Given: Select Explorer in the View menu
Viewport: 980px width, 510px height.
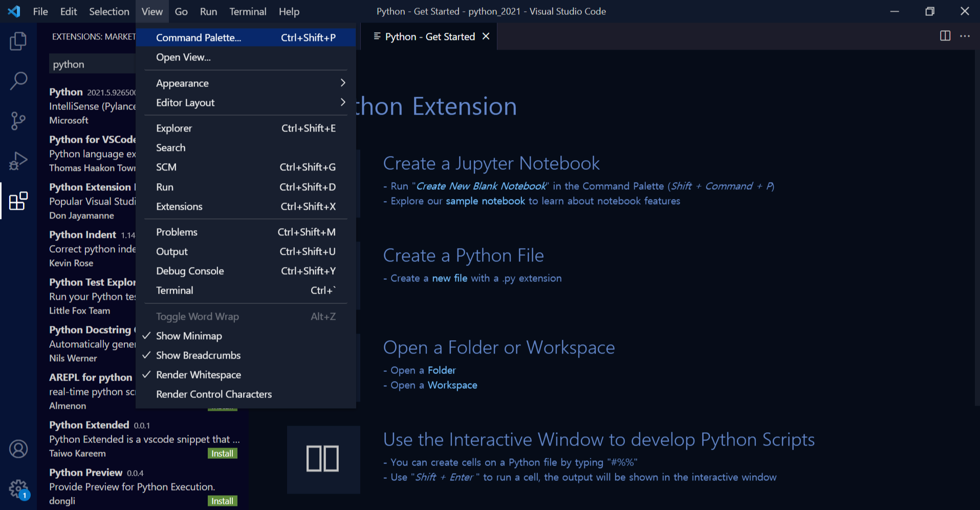Looking at the screenshot, I should pyautogui.click(x=246, y=128).
